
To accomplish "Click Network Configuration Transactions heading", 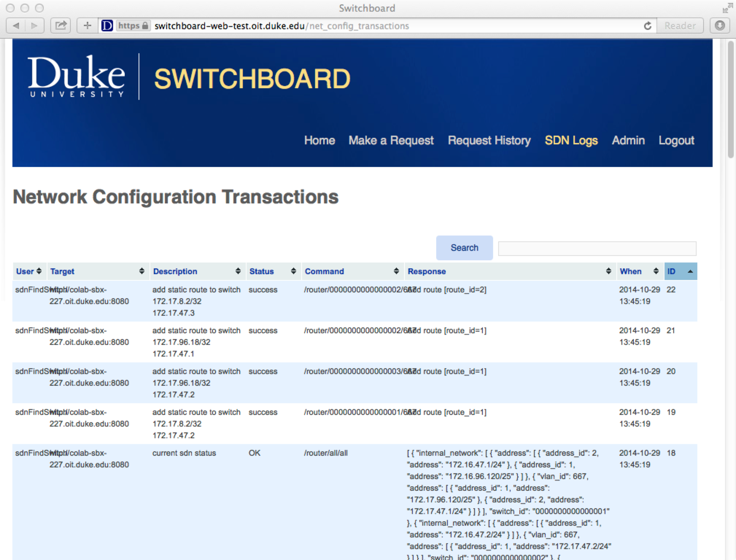I will tap(175, 197).
